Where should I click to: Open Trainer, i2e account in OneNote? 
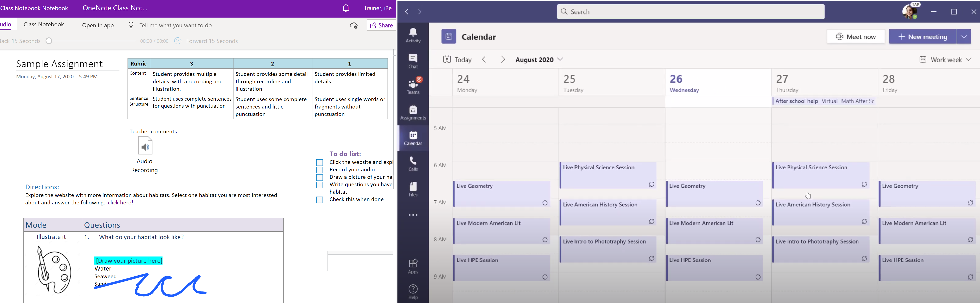377,8
